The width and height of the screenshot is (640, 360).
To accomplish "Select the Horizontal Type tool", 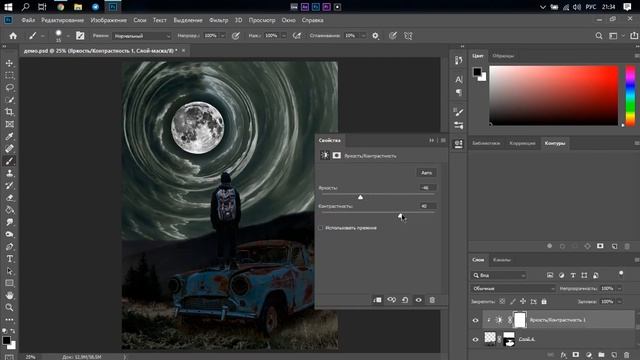I will (9, 259).
